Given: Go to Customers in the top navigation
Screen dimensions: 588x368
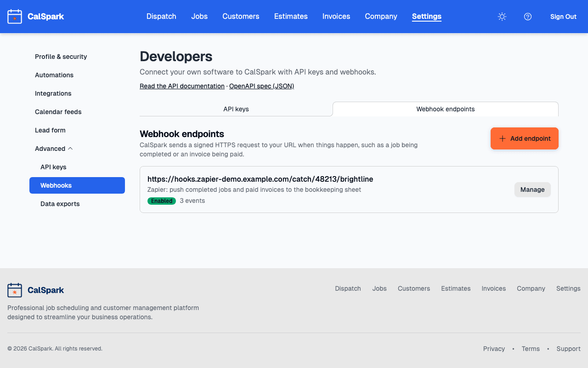Looking at the screenshot, I should click(241, 17).
